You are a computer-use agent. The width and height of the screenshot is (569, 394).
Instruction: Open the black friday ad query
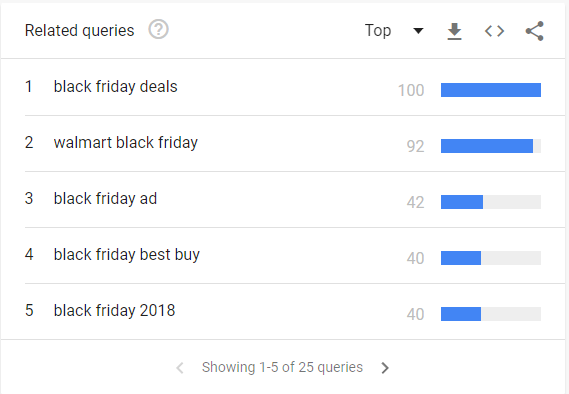click(x=105, y=198)
